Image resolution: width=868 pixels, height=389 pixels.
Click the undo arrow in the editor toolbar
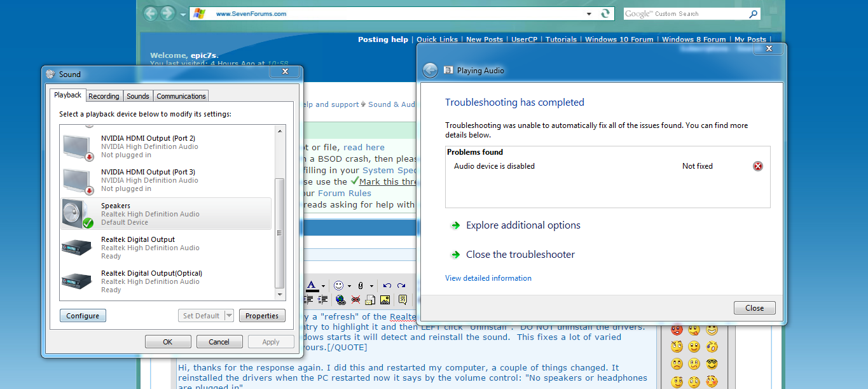tap(387, 286)
